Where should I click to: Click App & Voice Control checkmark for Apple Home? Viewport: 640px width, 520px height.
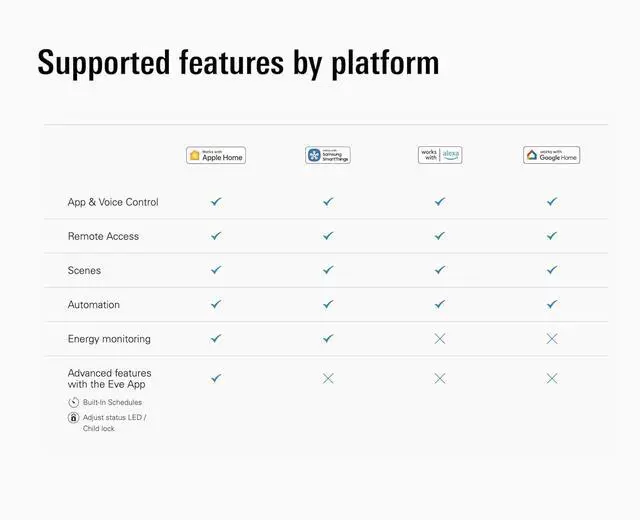coord(216,201)
